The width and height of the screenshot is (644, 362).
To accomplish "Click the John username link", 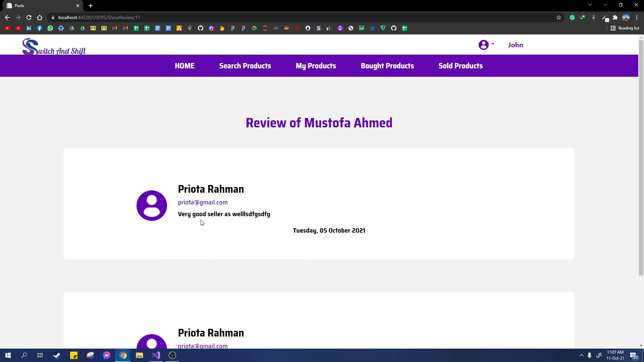I will click(x=515, y=45).
